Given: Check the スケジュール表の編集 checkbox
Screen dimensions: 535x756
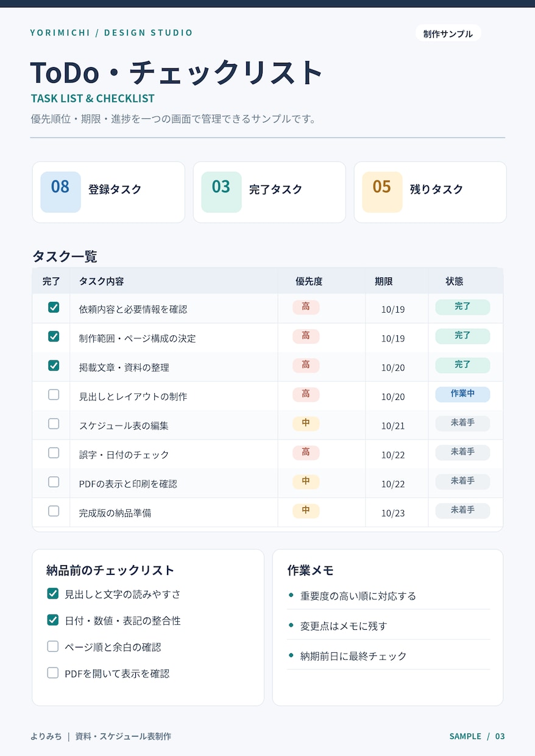Looking at the screenshot, I should pyautogui.click(x=54, y=424).
